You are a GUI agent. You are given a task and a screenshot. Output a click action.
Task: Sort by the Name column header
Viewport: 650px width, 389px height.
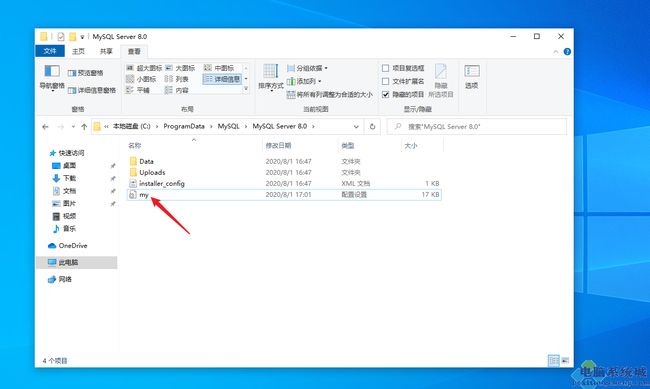click(x=134, y=146)
